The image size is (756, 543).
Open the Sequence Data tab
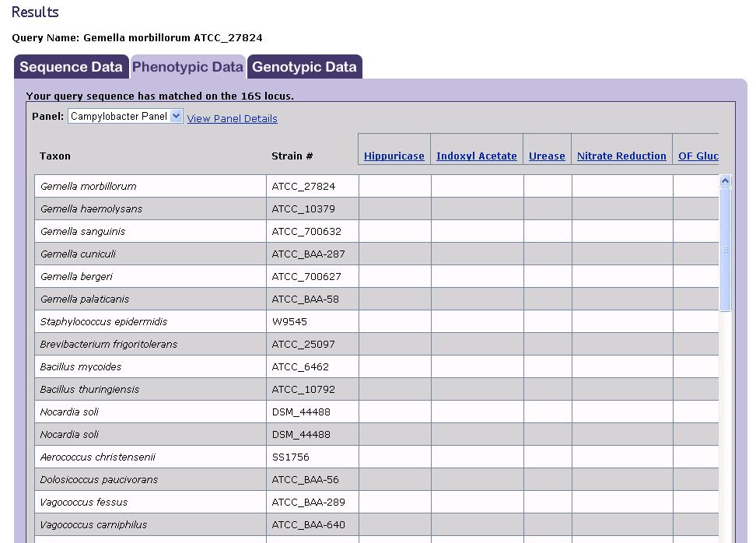tap(72, 67)
